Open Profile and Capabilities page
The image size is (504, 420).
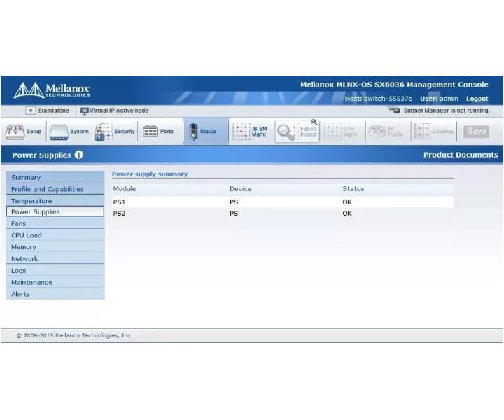pos(55,189)
